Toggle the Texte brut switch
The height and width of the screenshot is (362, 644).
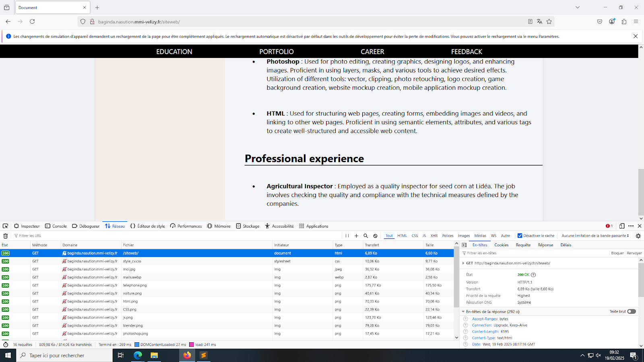pyautogui.click(x=632, y=311)
